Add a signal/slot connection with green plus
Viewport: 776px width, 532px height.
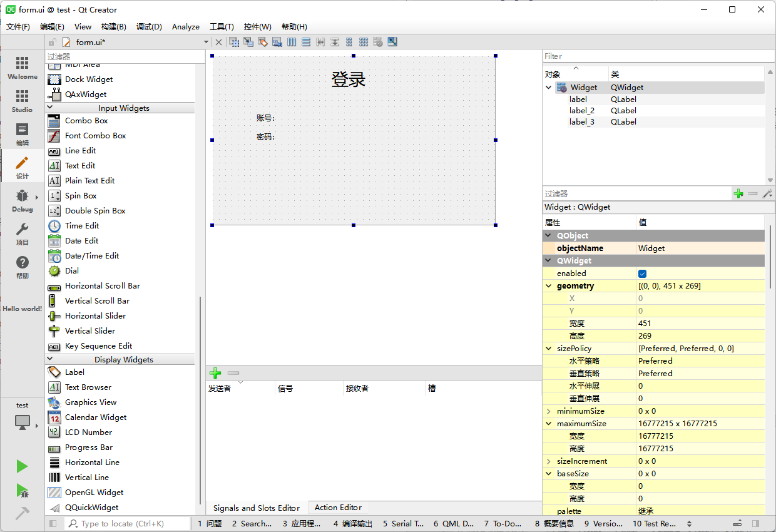(x=215, y=373)
